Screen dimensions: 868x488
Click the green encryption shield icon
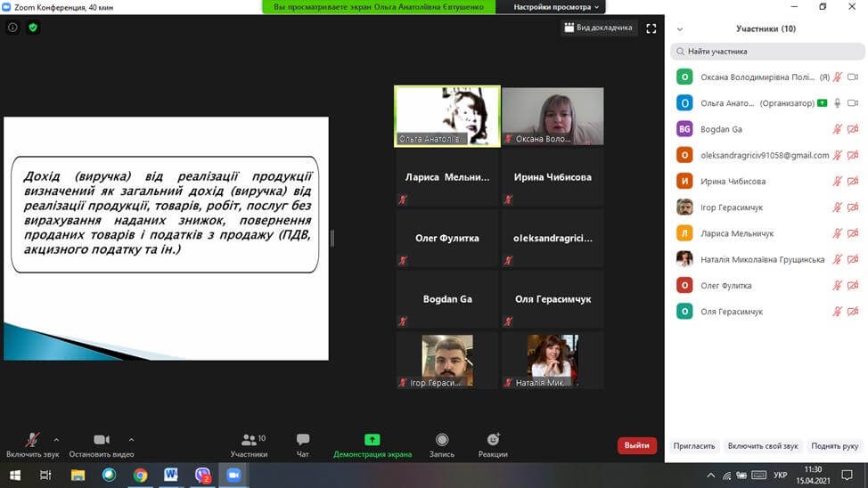point(33,28)
